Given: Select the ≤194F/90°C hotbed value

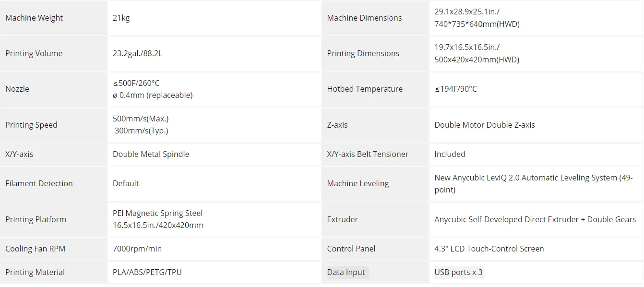Looking at the screenshot, I should [x=455, y=89].
